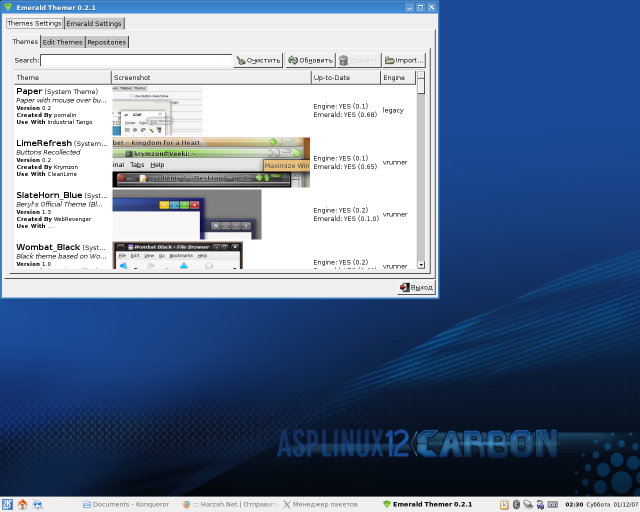
Task: Switch to Documents - Konqueror taskbar entry
Action: pyautogui.click(x=126, y=504)
